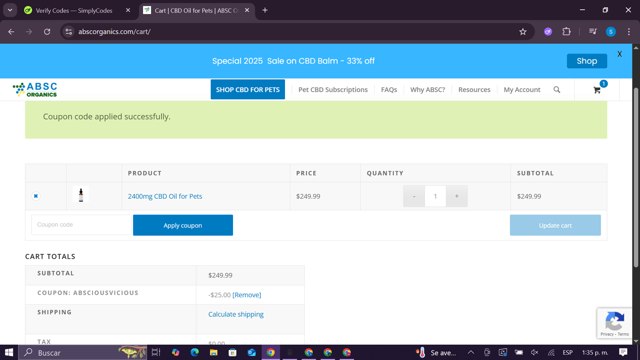This screenshot has width=640, height=360.
Task: Open the weather widget Se ave...
Action: pyautogui.click(x=436, y=352)
